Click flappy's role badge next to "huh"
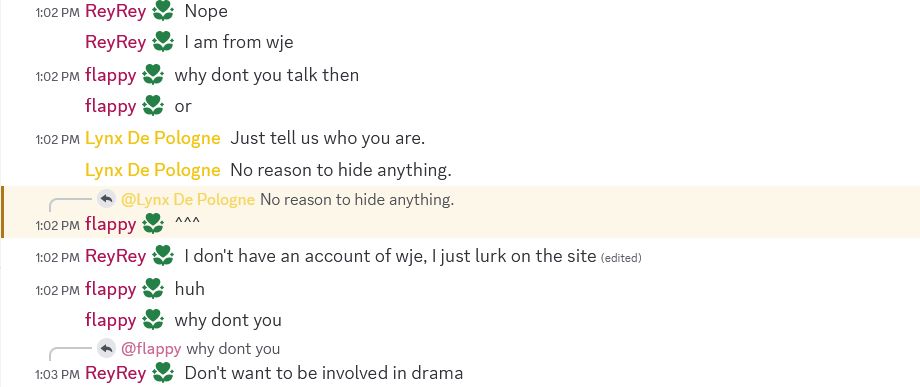The height and width of the screenshot is (387, 920). point(153,288)
